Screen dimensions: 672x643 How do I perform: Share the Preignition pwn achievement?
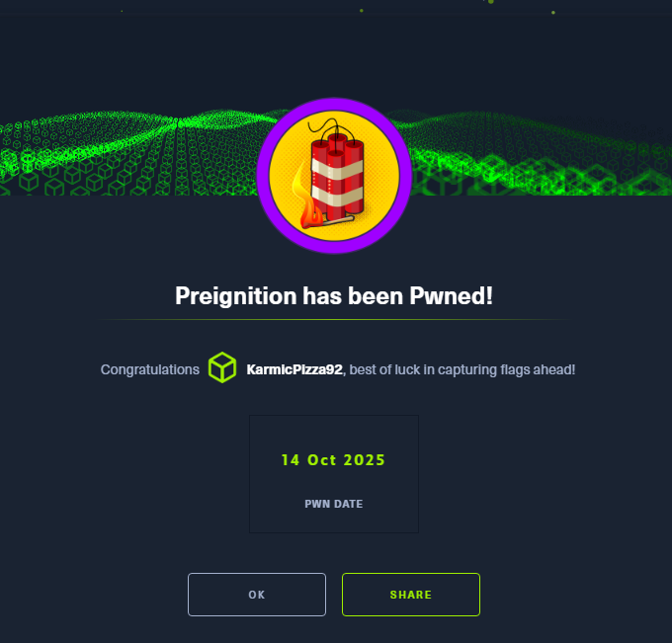click(410, 595)
